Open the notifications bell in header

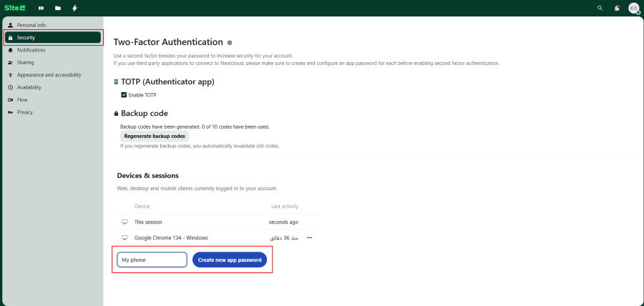[x=617, y=8]
